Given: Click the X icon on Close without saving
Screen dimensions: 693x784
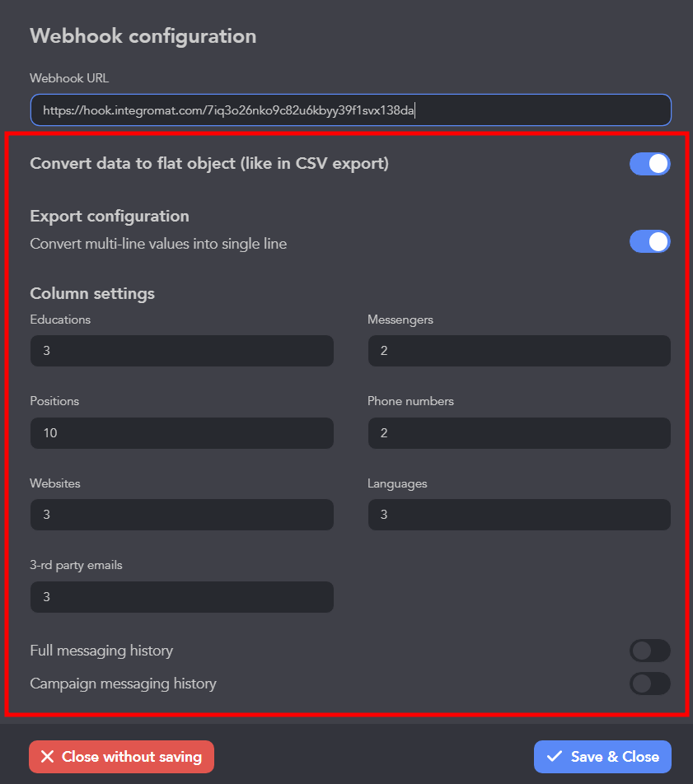Looking at the screenshot, I should click(x=48, y=757).
